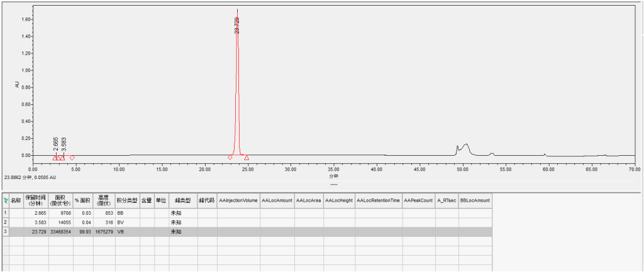This screenshot has height=272, width=644.
Task: Click the diamond peak-start marker before 23.729 peak
Action: [x=230, y=157]
